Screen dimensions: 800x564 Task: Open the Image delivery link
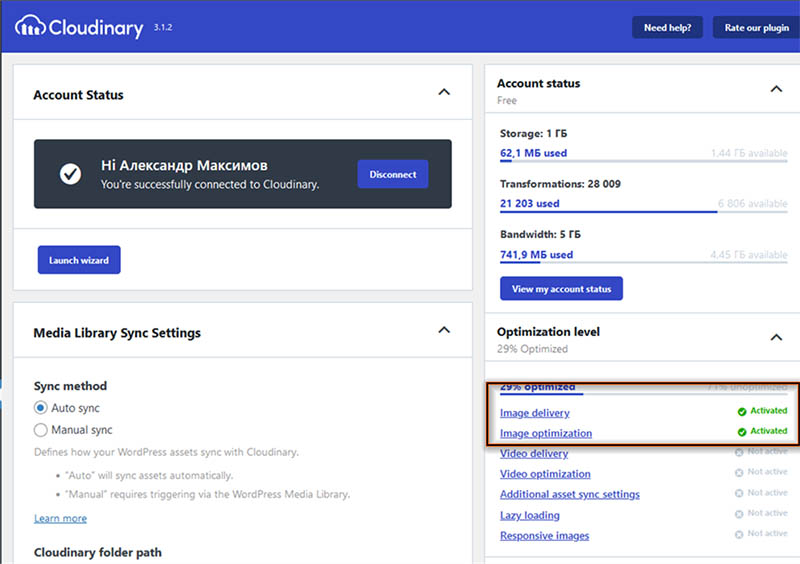click(x=535, y=412)
